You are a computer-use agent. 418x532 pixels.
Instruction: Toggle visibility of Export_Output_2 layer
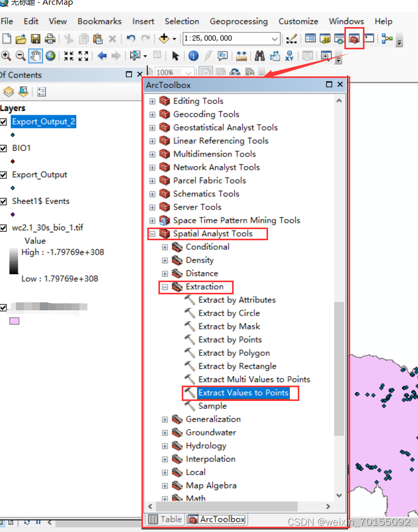tap(3, 122)
